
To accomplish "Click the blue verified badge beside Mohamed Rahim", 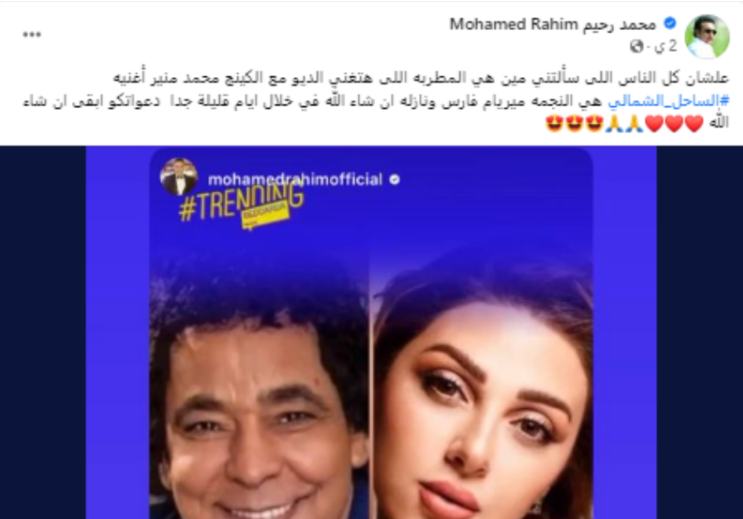I will [x=670, y=23].
